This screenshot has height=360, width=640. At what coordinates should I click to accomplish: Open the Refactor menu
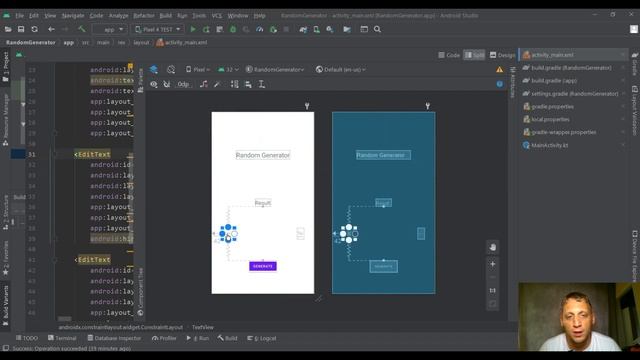click(144, 16)
